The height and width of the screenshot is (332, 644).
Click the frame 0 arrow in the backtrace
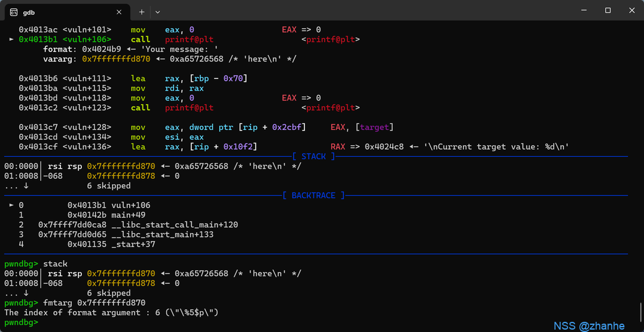[x=11, y=205]
